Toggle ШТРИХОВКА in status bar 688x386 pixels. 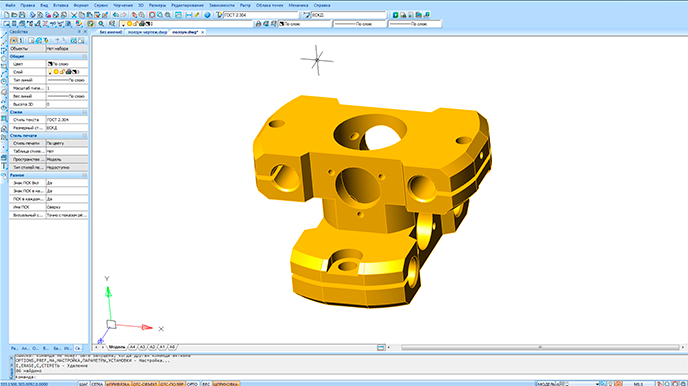coord(226,384)
